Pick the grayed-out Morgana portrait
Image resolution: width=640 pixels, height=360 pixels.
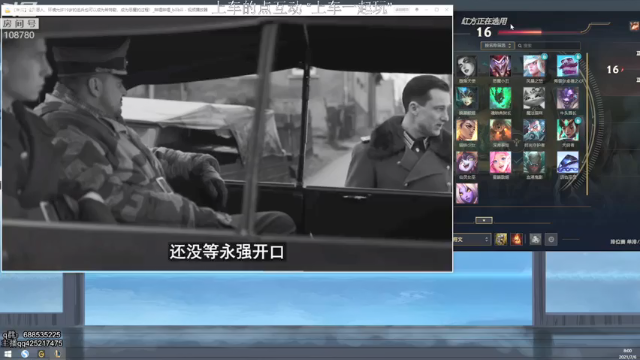[x=467, y=66]
